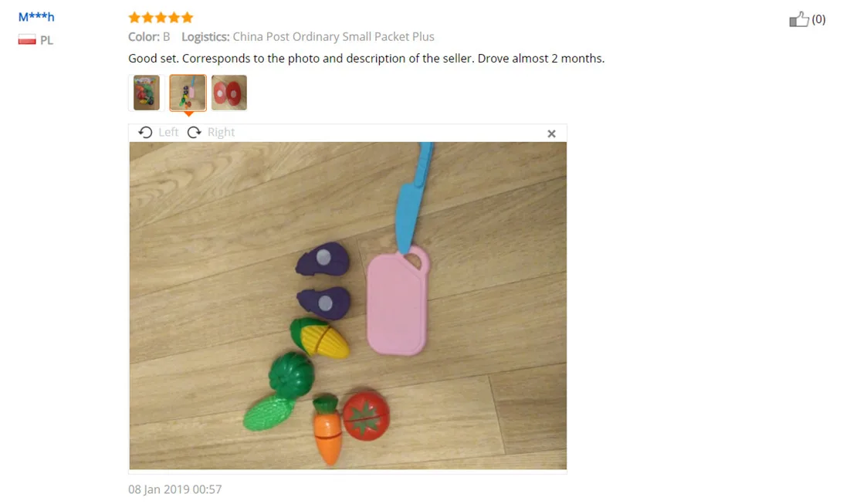Click the rotate right arrow icon

pos(194,132)
